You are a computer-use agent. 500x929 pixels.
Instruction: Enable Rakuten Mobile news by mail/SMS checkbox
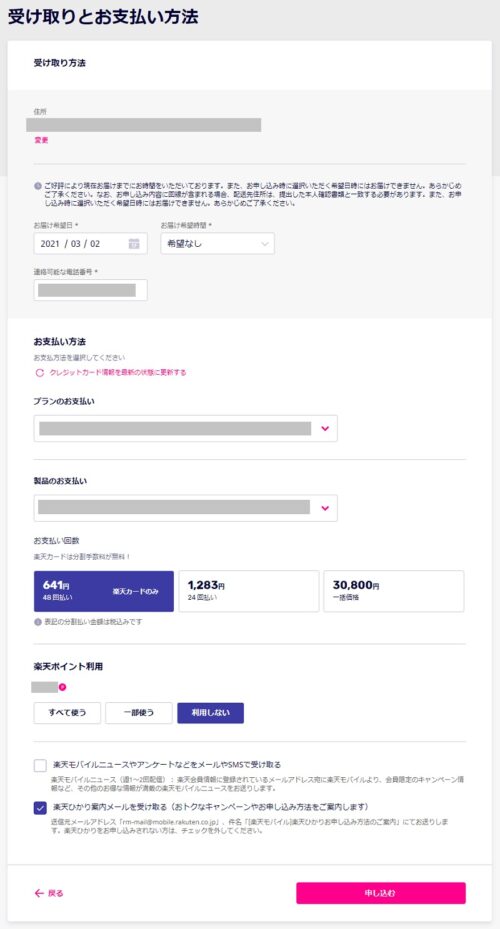coord(40,765)
